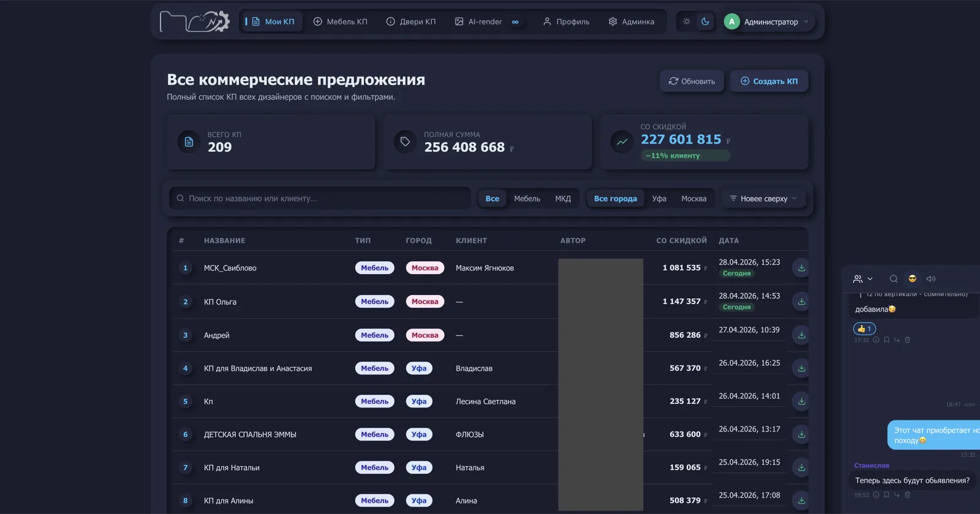Download КП для Владислав и Анастасия

pyautogui.click(x=801, y=368)
